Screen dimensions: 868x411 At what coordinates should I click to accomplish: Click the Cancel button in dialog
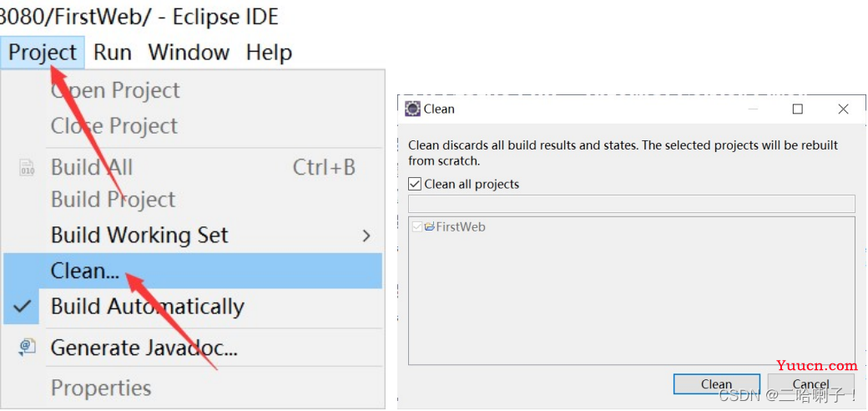click(810, 384)
